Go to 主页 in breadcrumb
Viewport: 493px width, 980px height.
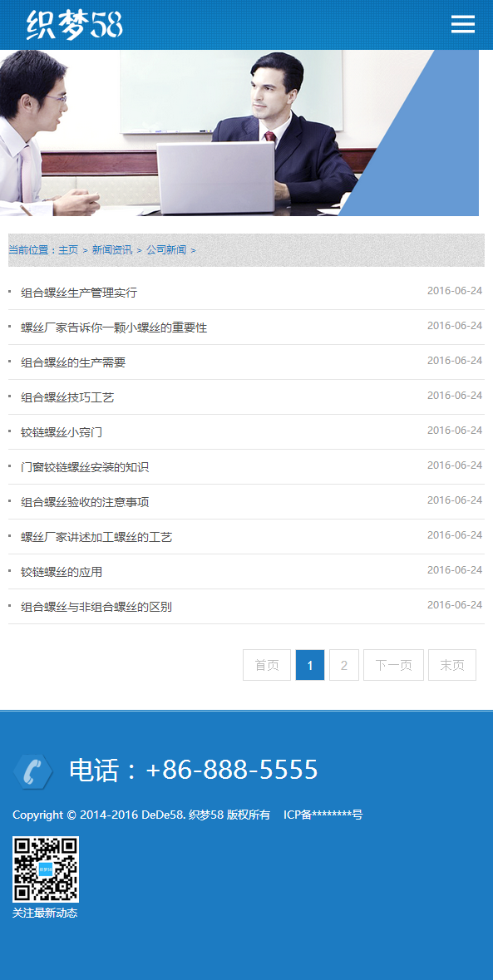pos(68,250)
